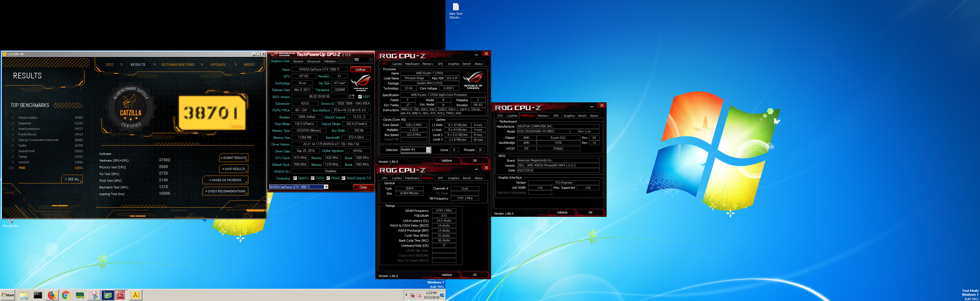This screenshot has height=301, width=980.
Task: Switch to Catzilla via its yellow taskbar icon
Action: 135,295
